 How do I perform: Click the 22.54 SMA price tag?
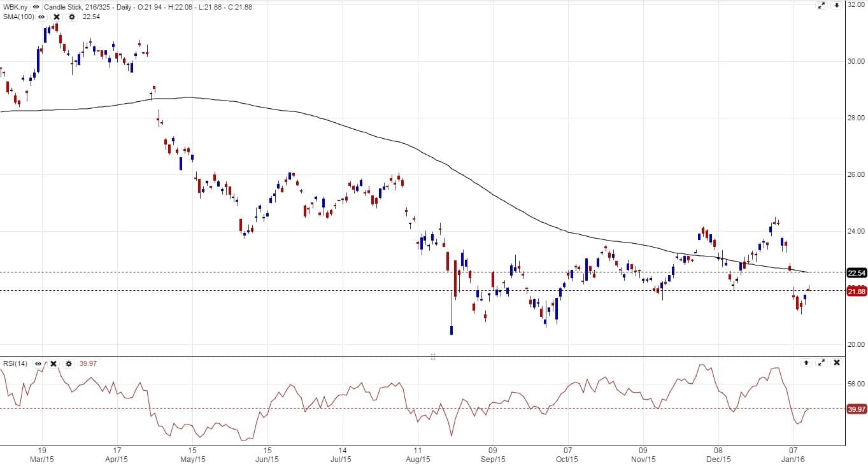[x=857, y=273]
